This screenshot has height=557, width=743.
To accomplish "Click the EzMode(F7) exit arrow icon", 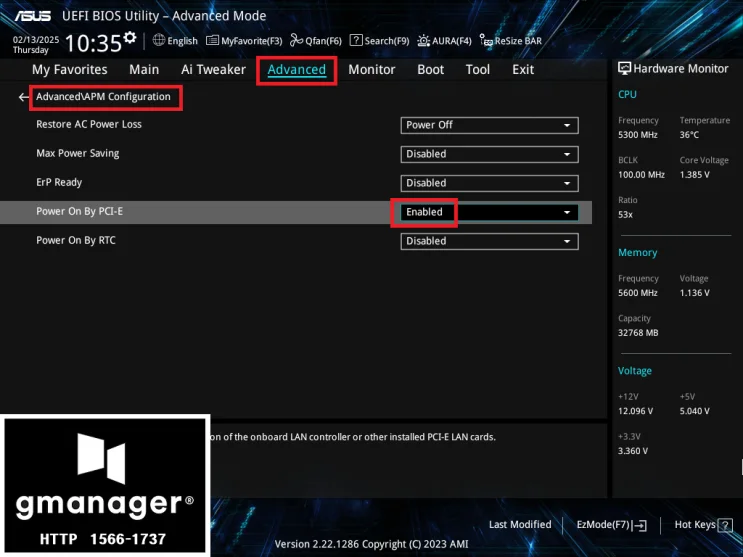I will [x=640, y=525].
